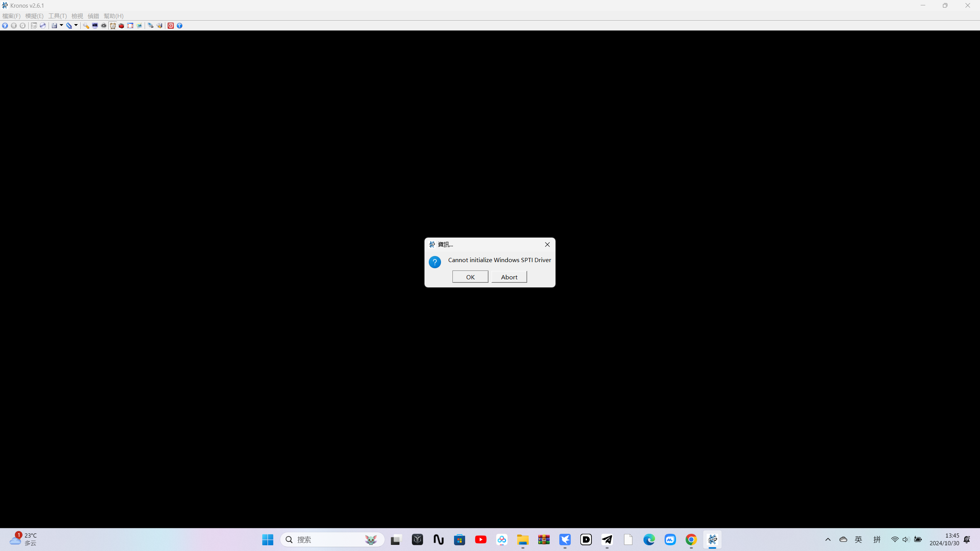980x551 pixels.
Task: Open the 模擬(E) menu
Action: [34, 16]
